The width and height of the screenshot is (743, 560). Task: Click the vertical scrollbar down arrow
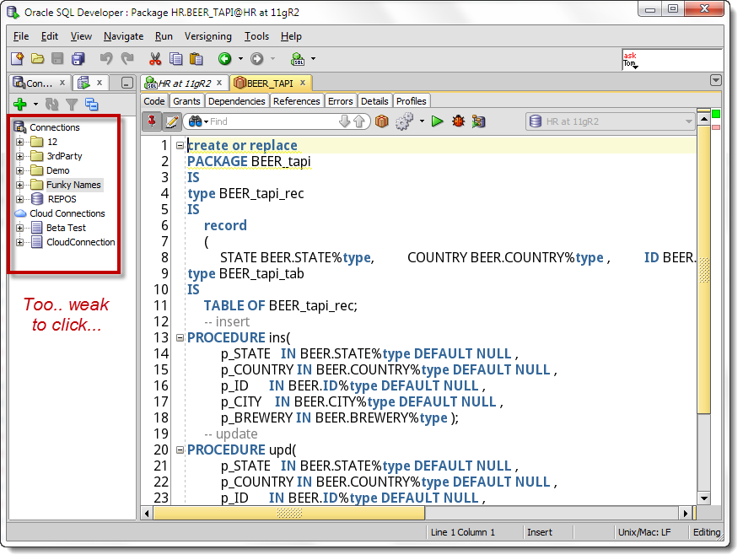(x=704, y=498)
